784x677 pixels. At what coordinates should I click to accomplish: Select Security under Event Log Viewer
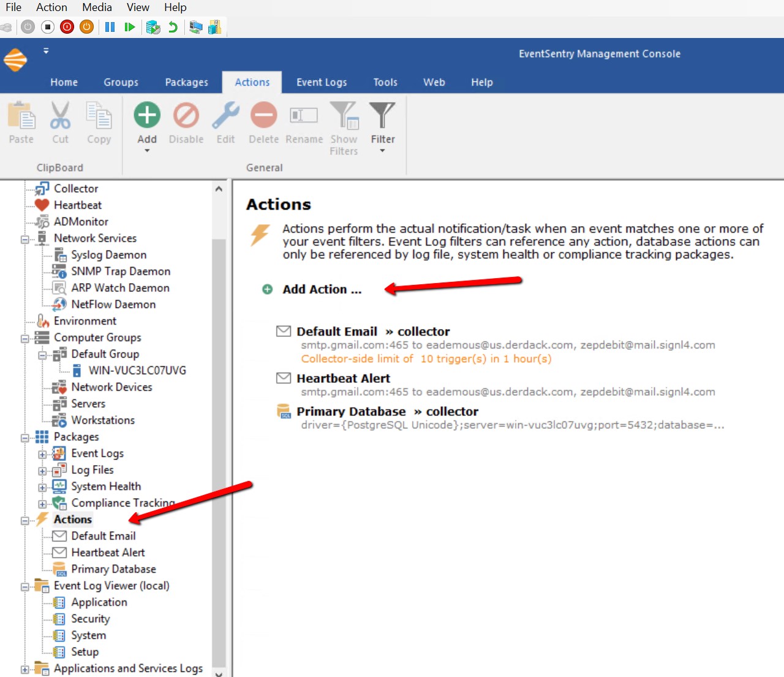click(91, 619)
